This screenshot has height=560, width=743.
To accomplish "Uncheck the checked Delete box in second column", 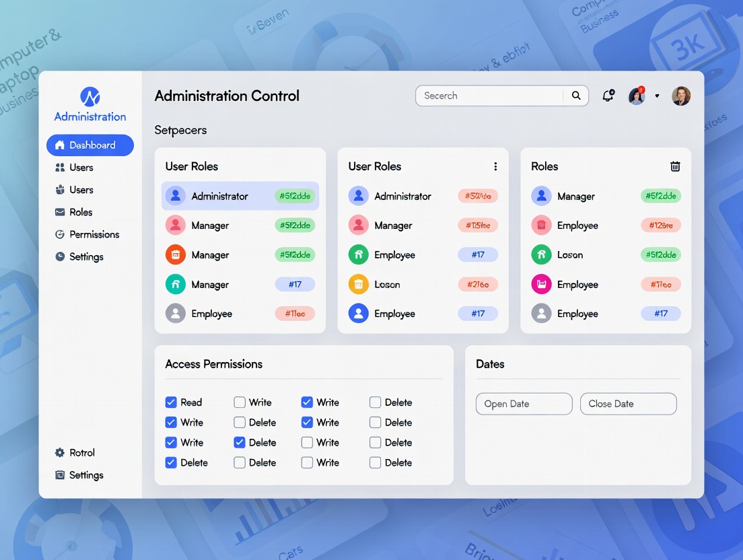I will (240, 443).
